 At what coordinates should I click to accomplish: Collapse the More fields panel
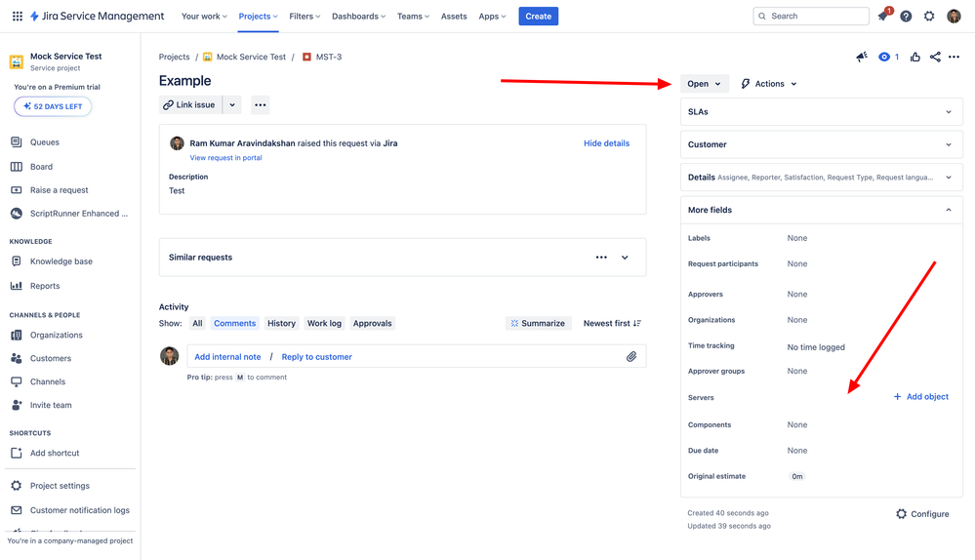click(822, 210)
